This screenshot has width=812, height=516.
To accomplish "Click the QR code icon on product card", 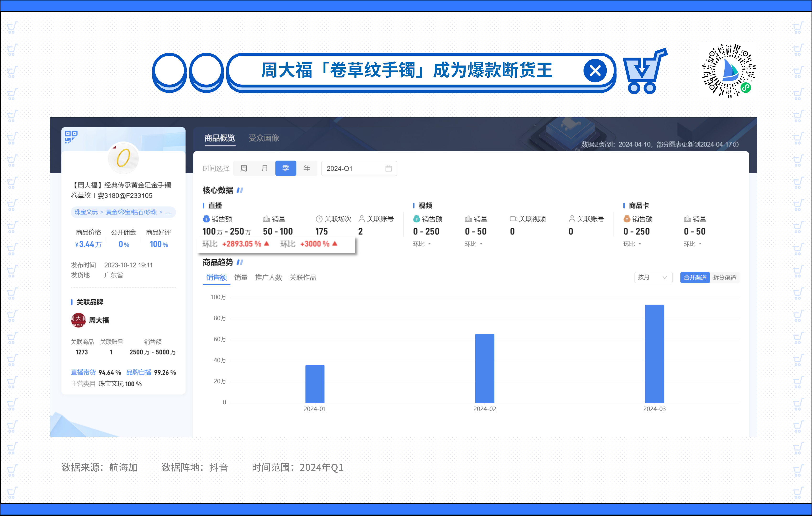I will point(71,137).
